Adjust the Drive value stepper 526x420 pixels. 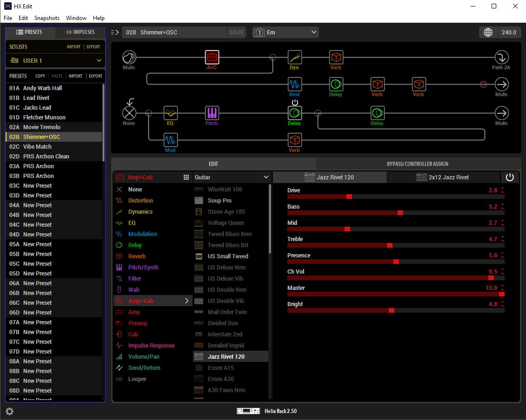(x=502, y=190)
